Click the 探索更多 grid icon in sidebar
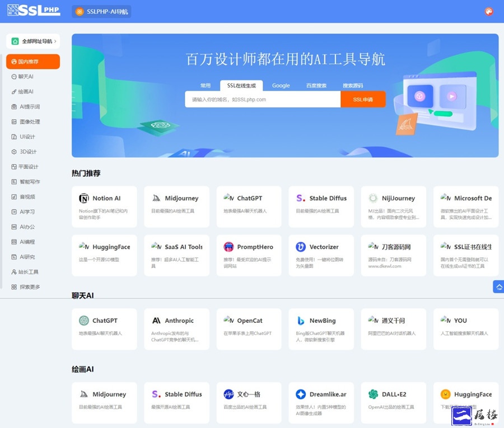 coord(14,287)
